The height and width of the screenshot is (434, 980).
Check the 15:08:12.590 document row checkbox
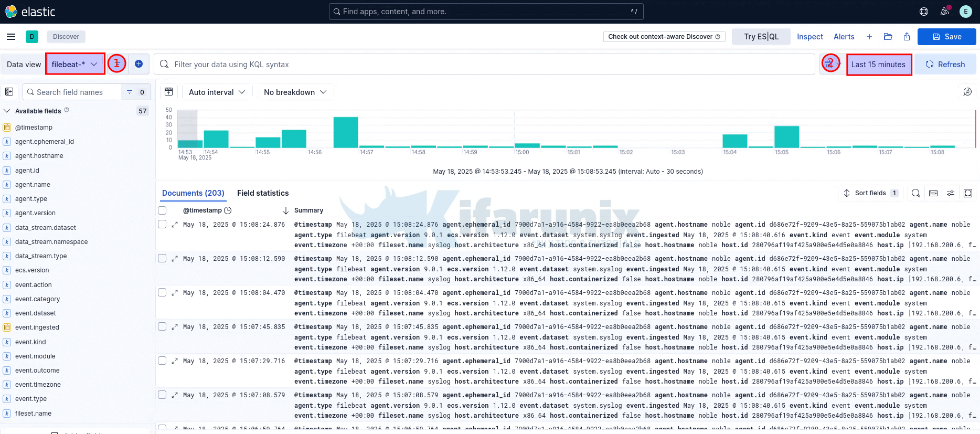click(162, 258)
